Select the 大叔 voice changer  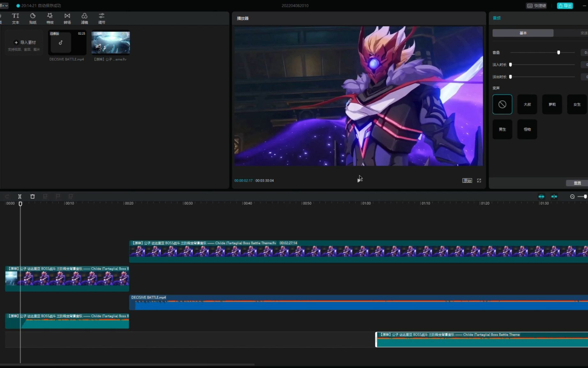(527, 104)
